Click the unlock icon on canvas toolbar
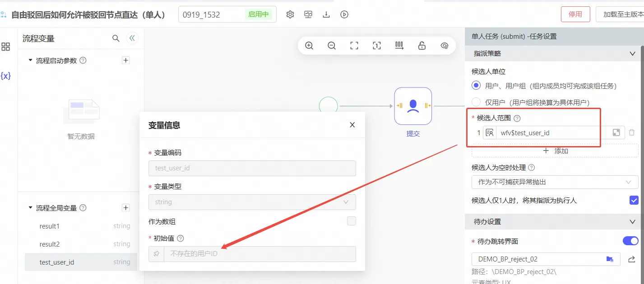644x284 pixels. (x=422, y=46)
